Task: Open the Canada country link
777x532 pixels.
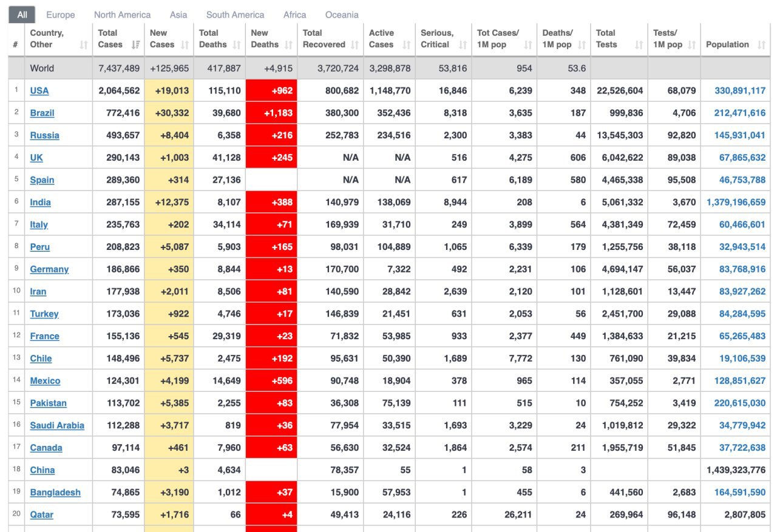Action: click(x=46, y=448)
